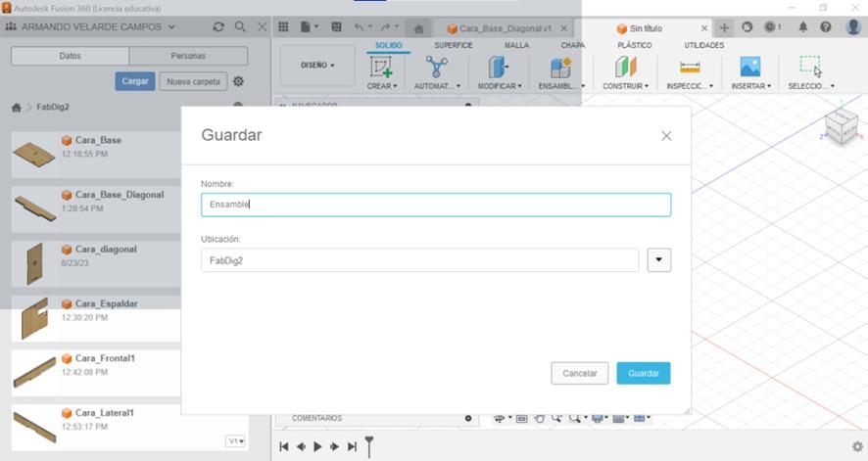
Task: Open data panel settings gear
Action: (238, 82)
